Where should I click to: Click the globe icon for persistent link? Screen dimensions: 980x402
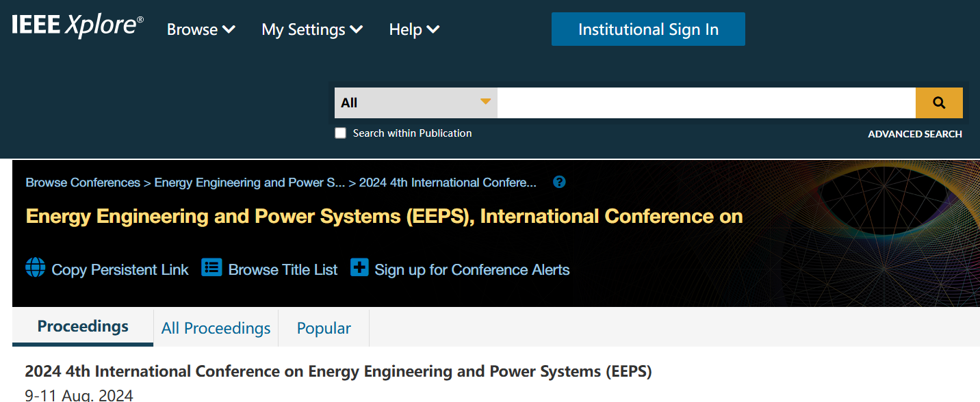35,267
